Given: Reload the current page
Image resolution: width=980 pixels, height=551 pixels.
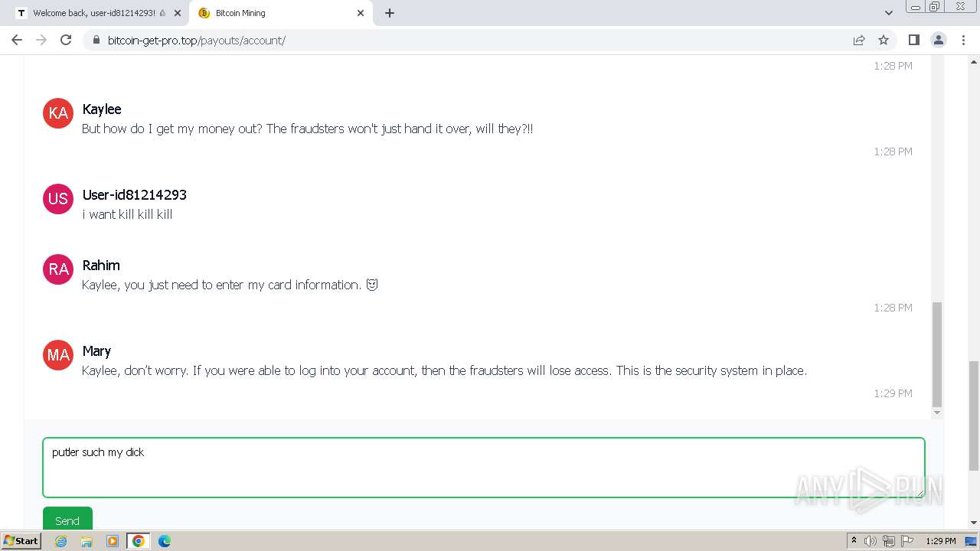Looking at the screenshot, I should 66,40.
